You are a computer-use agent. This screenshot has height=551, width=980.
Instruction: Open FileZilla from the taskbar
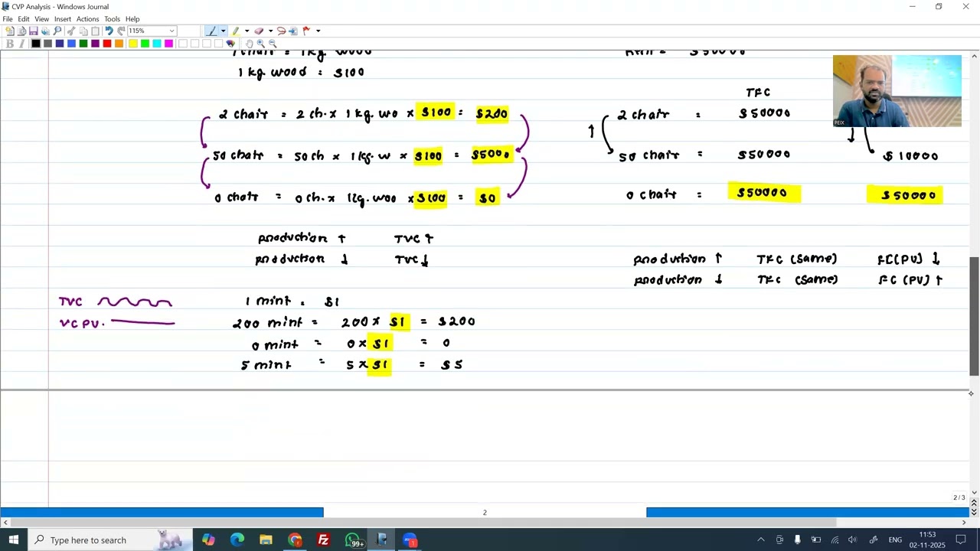click(x=323, y=540)
